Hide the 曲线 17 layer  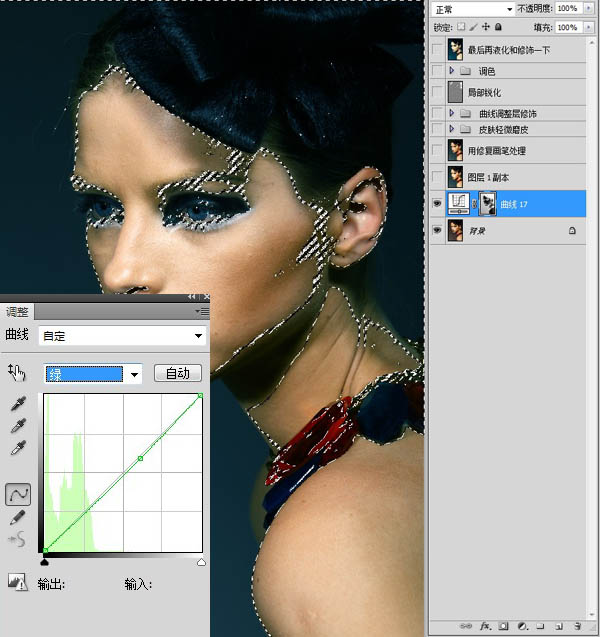point(437,204)
